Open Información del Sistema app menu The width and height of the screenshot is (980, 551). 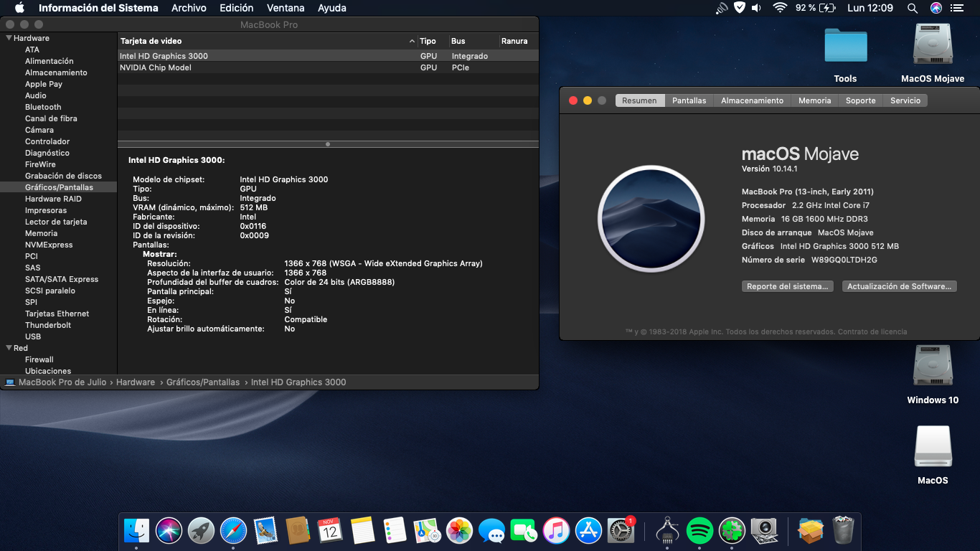point(98,8)
